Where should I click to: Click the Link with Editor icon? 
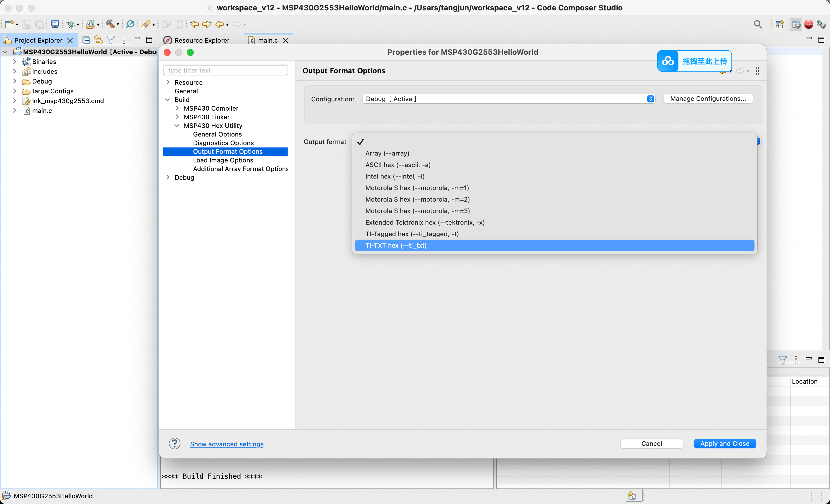98,40
